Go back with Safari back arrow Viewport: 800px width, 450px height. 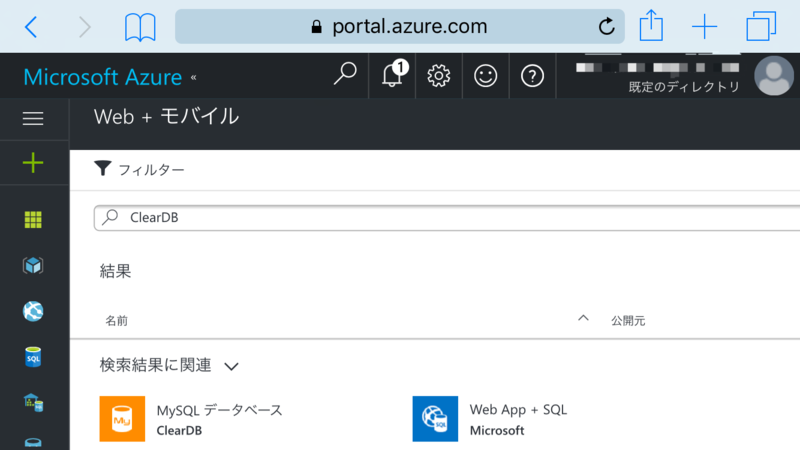tap(31, 27)
